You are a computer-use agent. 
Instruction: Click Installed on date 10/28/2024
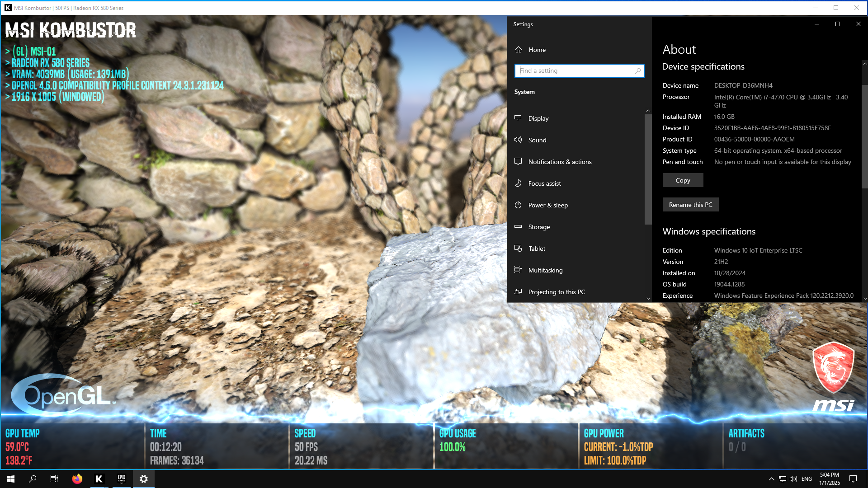[x=730, y=273]
